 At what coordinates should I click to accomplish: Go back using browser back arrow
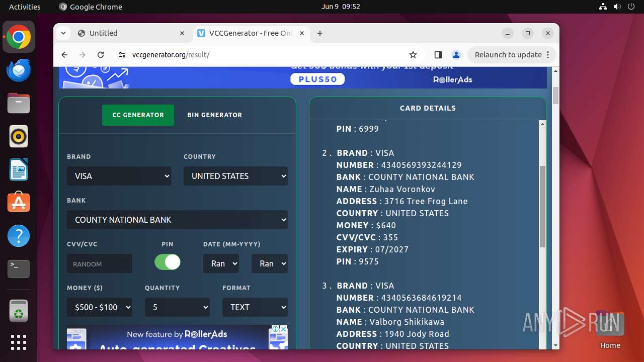[x=64, y=55]
